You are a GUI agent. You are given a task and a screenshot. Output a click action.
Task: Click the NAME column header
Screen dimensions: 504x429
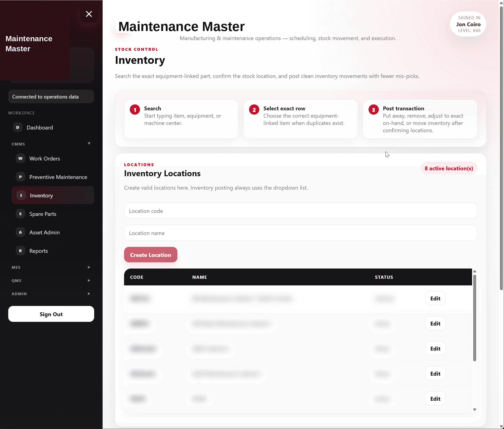pos(200,277)
